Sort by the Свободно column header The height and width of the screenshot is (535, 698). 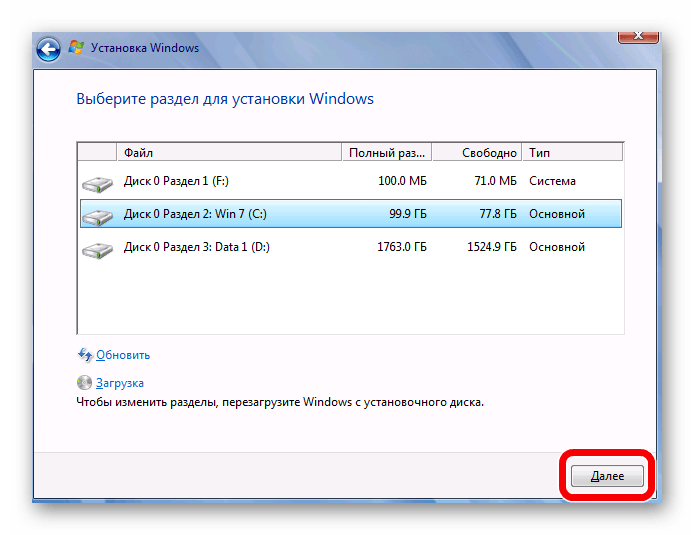(x=476, y=153)
